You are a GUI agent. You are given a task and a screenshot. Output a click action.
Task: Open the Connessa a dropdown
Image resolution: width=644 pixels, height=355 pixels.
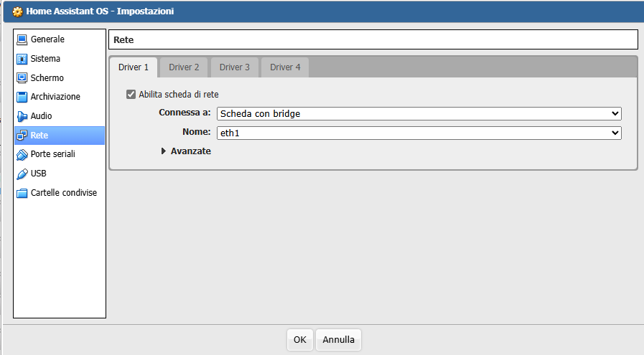(419, 114)
